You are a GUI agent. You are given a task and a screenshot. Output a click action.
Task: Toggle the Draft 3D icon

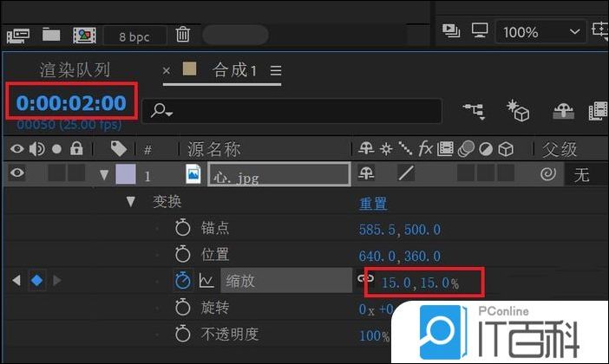click(x=518, y=111)
